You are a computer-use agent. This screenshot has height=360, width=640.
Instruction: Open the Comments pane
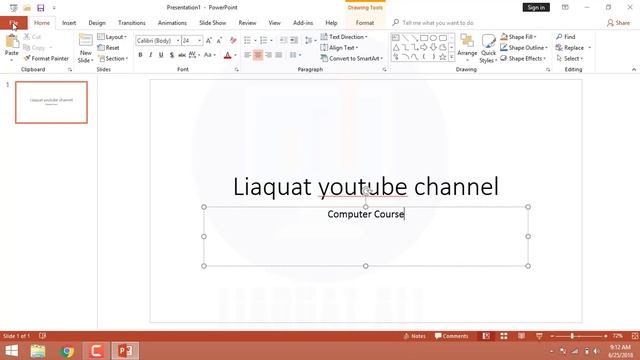(x=451, y=336)
